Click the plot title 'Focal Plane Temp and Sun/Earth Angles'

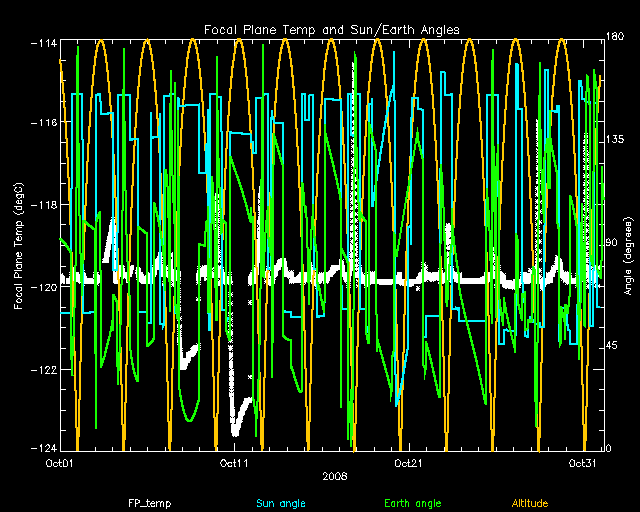click(x=331, y=30)
